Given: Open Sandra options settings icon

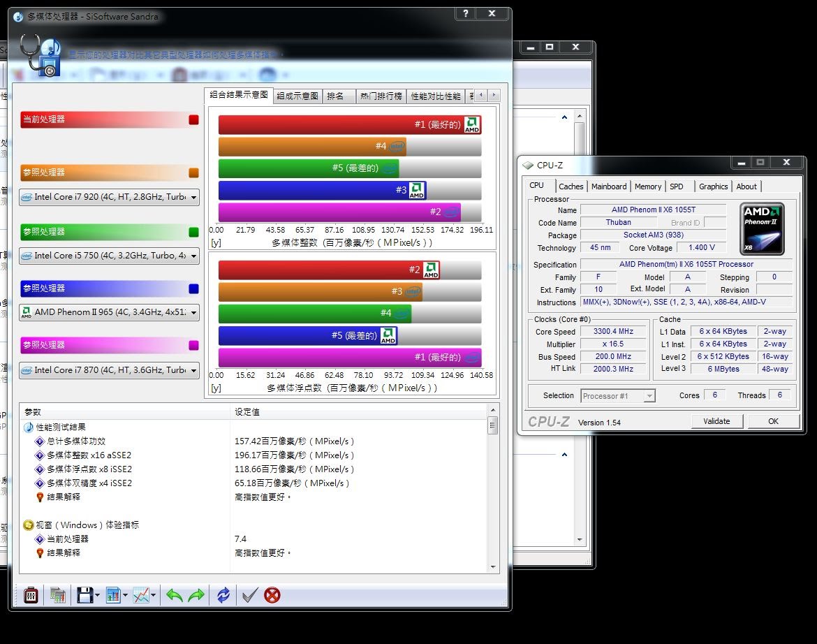Looking at the screenshot, I should click(31, 595).
